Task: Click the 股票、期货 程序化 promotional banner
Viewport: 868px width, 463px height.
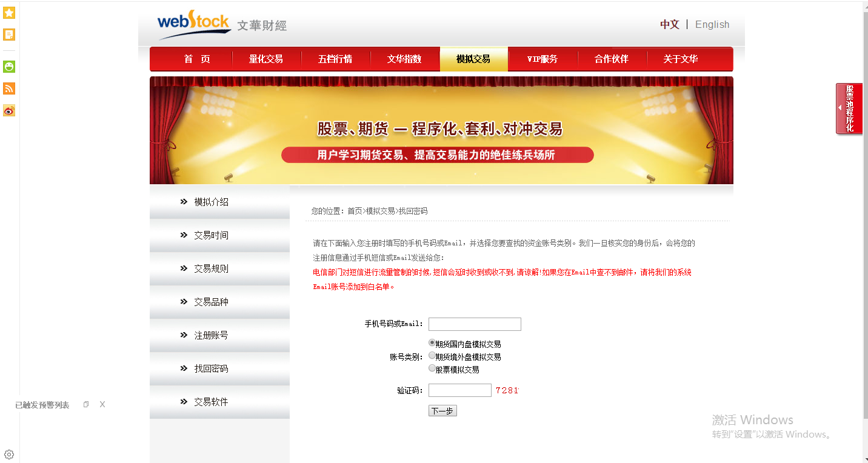Action: (x=441, y=130)
